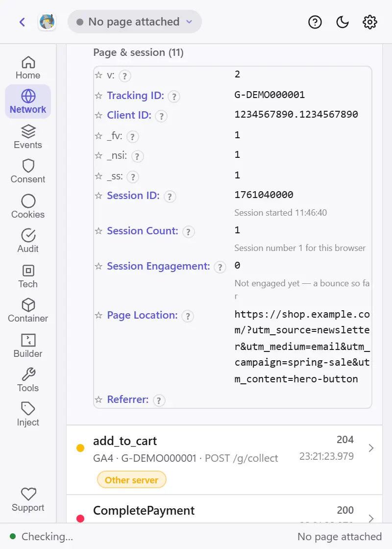Click the extension mascot avatar
392x549 pixels.
coord(47,22)
